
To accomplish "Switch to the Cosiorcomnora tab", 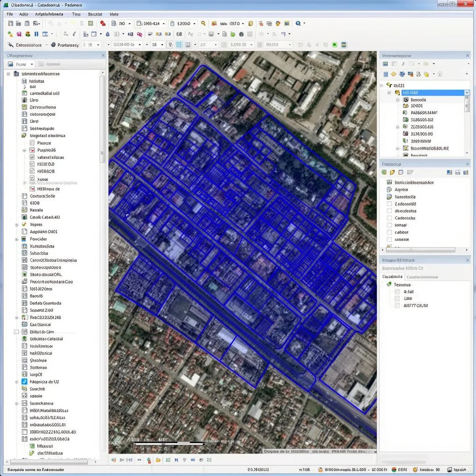I will 422,277.
